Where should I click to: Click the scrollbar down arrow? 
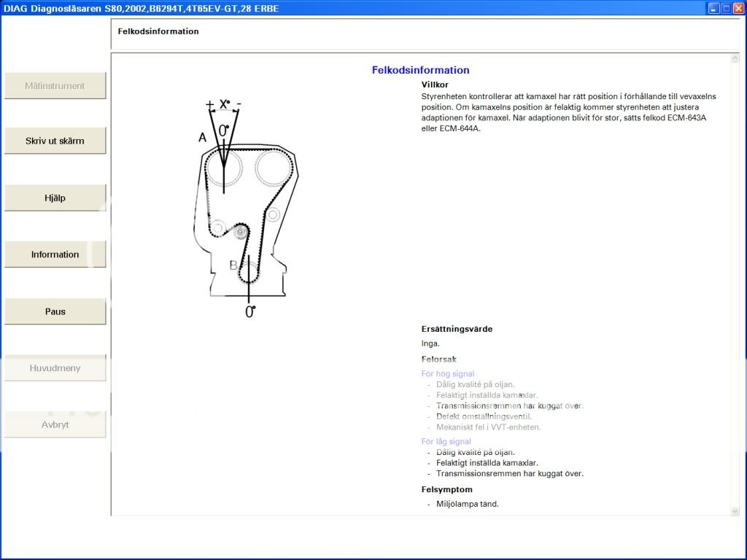click(x=735, y=511)
